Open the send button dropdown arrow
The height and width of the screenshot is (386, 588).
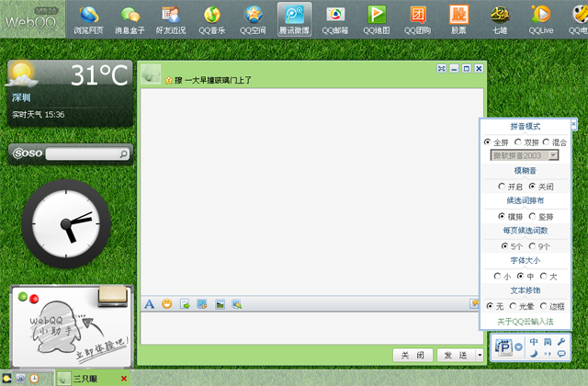tap(480, 355)
